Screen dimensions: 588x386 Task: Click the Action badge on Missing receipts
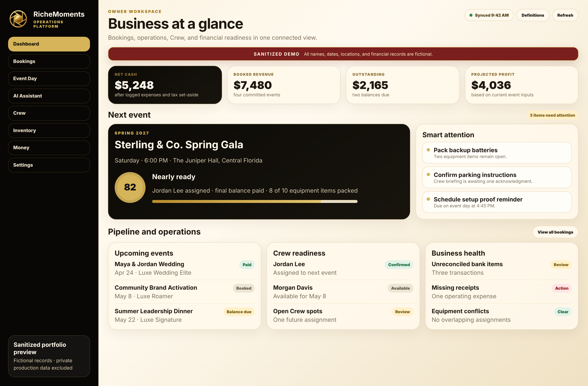pyautogui.click(x=562, y=288)
